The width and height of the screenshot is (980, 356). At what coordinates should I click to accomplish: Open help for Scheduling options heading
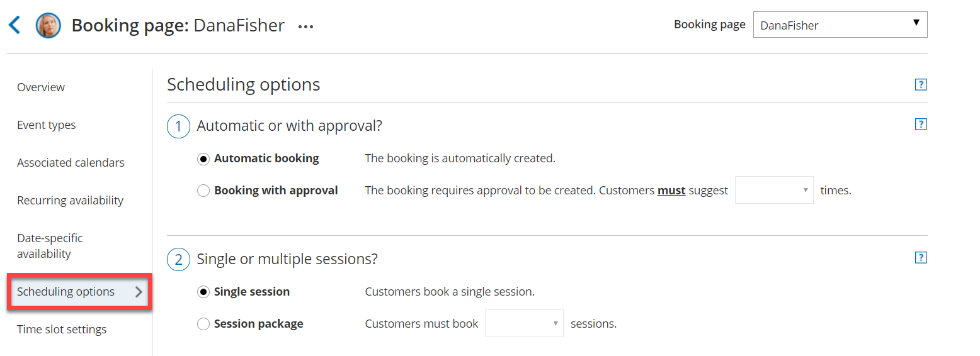[x=921, y=85]
